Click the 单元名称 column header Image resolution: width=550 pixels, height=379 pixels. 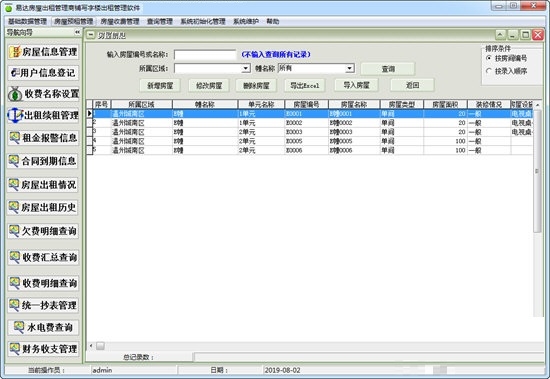261,104
